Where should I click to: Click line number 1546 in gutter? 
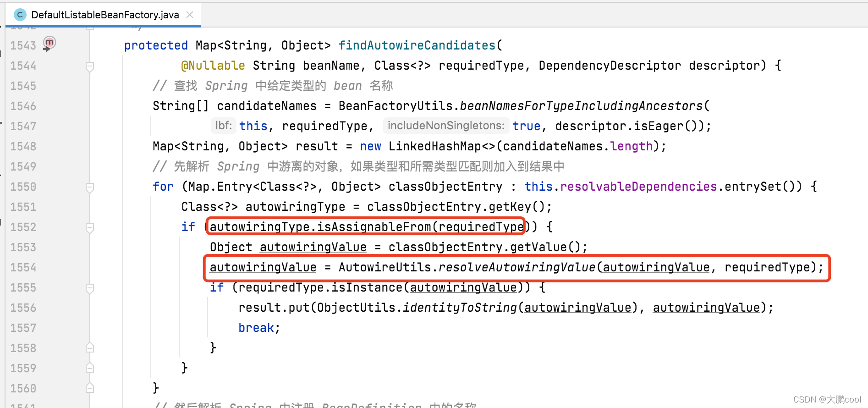[x=23, y=106]
